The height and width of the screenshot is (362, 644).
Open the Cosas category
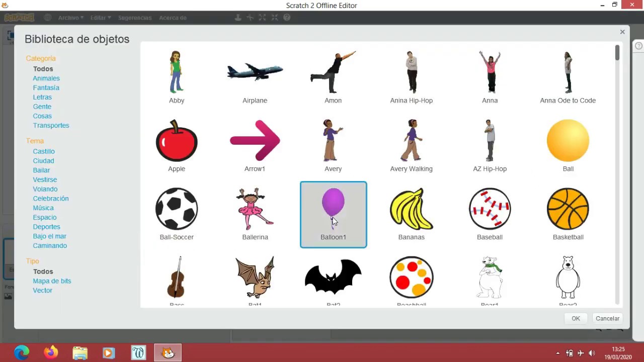click(x=42, y=116)
